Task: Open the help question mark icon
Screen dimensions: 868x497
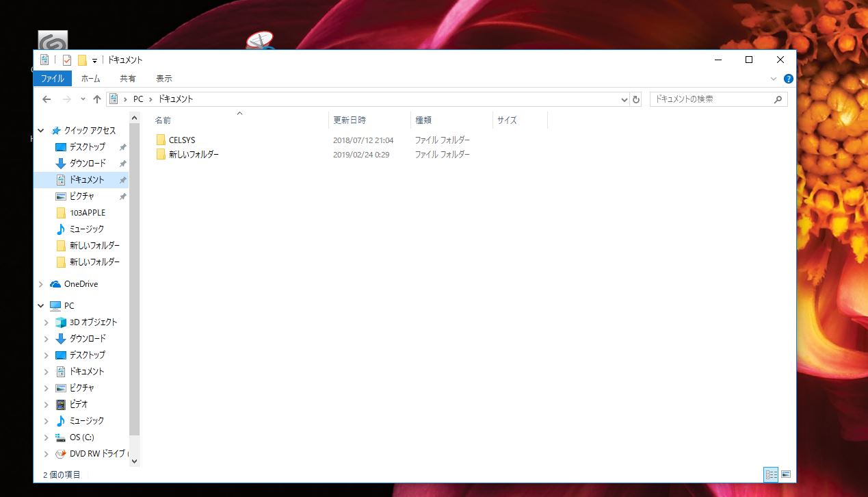Action: 788,79
